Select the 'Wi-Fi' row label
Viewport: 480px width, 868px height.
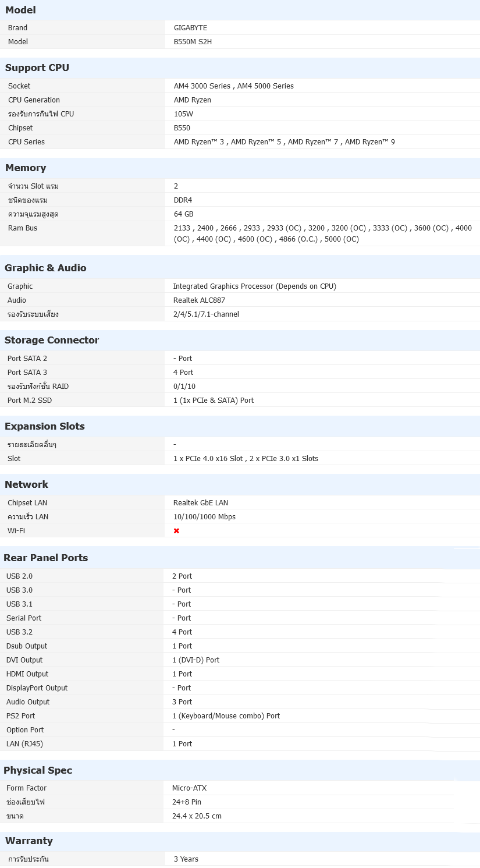click(16, 531)
